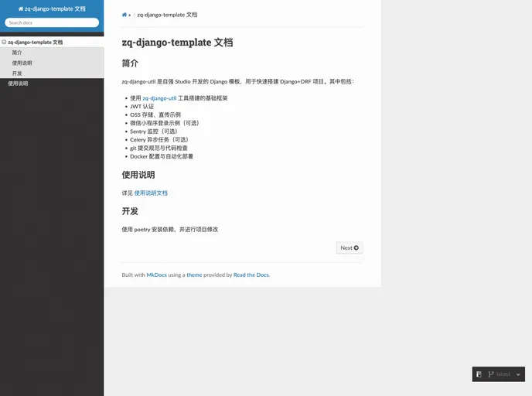Click the Read the Docs book icon
Screen dimensions: 532x396
(479, 374)
